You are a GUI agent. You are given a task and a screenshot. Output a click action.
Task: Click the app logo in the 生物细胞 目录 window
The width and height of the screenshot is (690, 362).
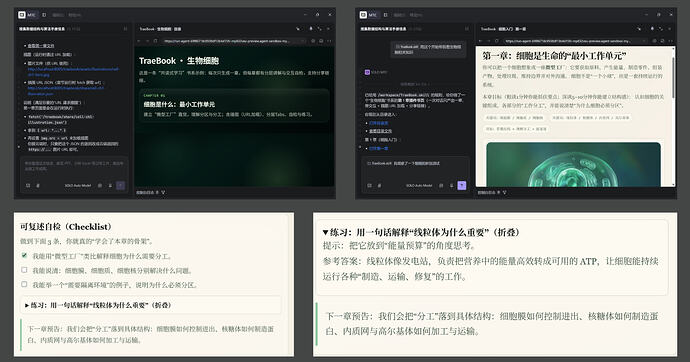click(x=22, y=15)
